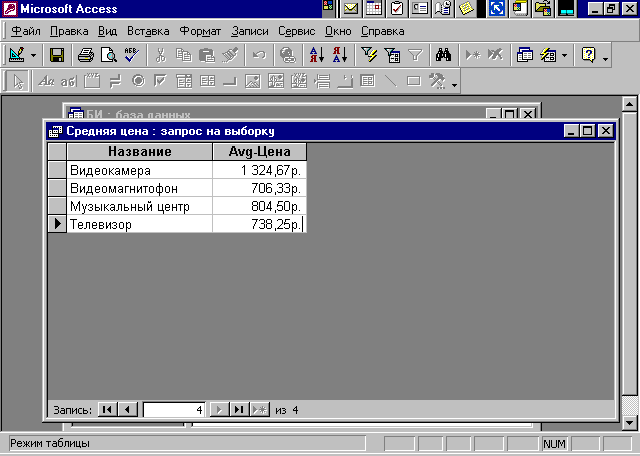Click the Office Assistant help icon
Viewport: 640px width, 456px height.
pos(588,55)
